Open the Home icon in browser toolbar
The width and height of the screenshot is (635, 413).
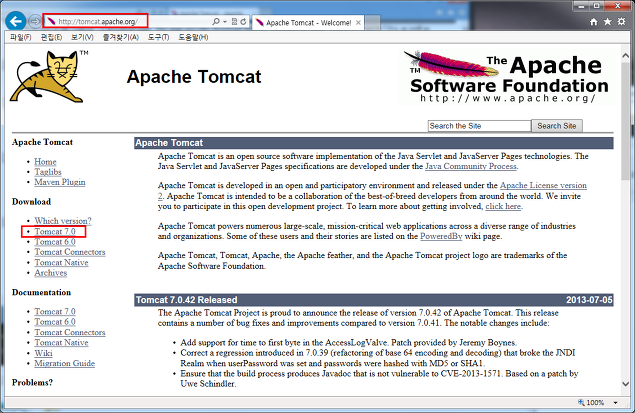point(594,21)
